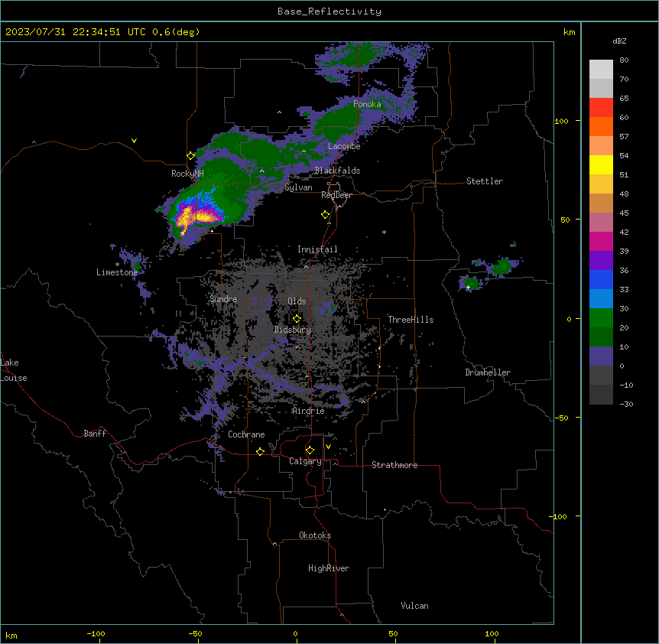Viewport: 659px width, 644px height.
Task: Click the ThreeHills label
Action: (411, 320)
